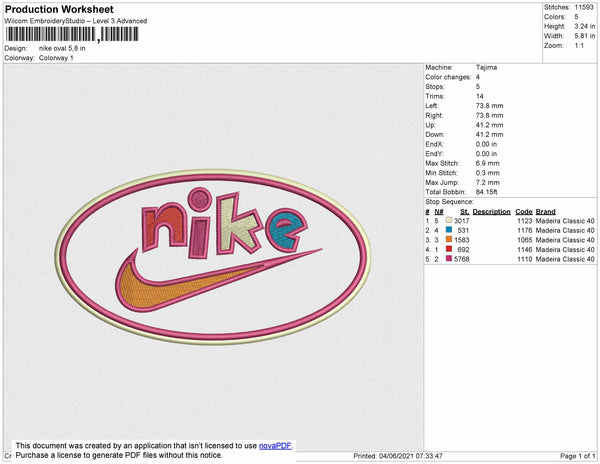
Task: Click the orange 1583 thread swatch
Action: coord(449,239)
